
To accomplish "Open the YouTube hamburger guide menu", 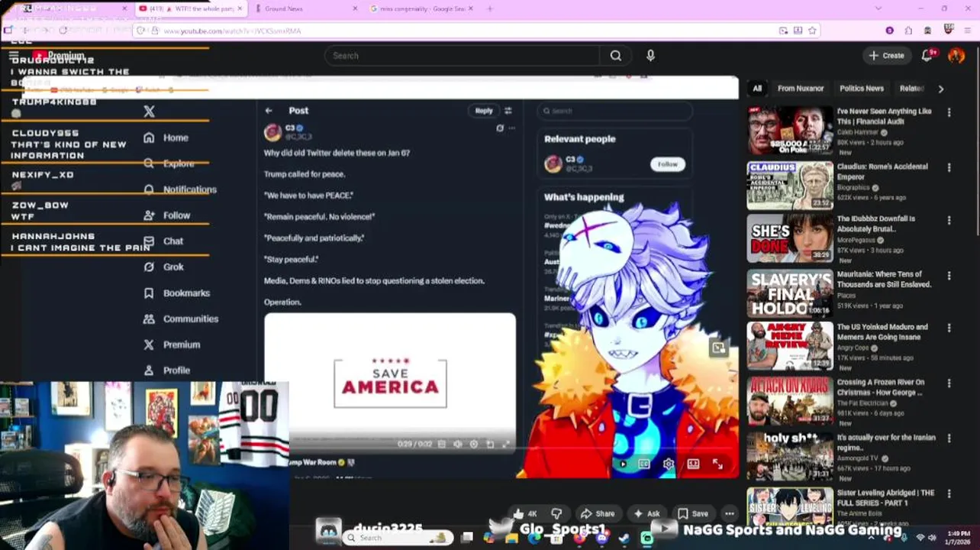I will (14, 56).
